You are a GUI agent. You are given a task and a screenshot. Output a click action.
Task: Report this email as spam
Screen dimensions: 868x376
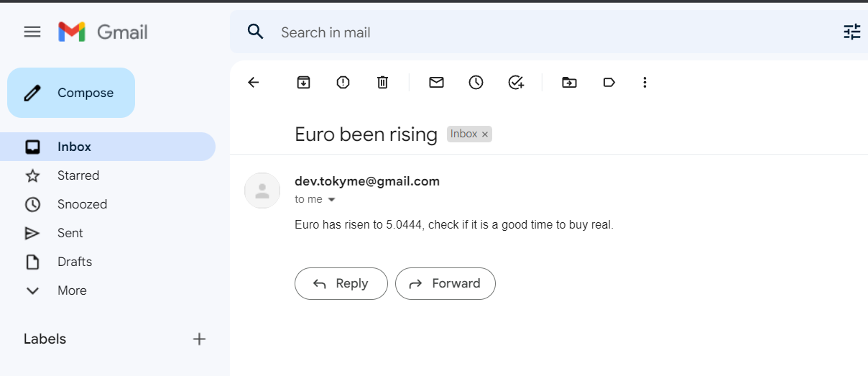[343, 82]
